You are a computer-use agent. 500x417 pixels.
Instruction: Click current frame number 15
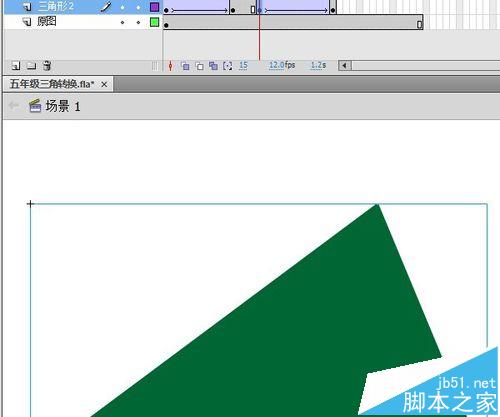[x=243, y=65]
